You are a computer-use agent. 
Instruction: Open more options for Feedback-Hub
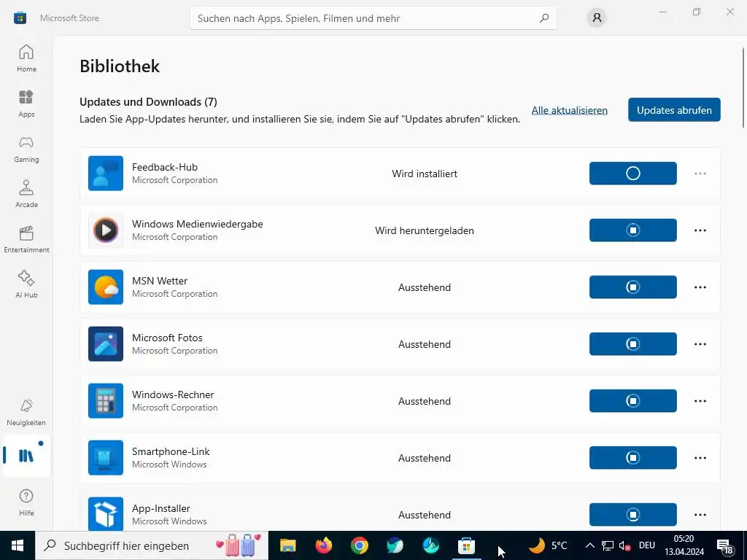tap(700, 174)
